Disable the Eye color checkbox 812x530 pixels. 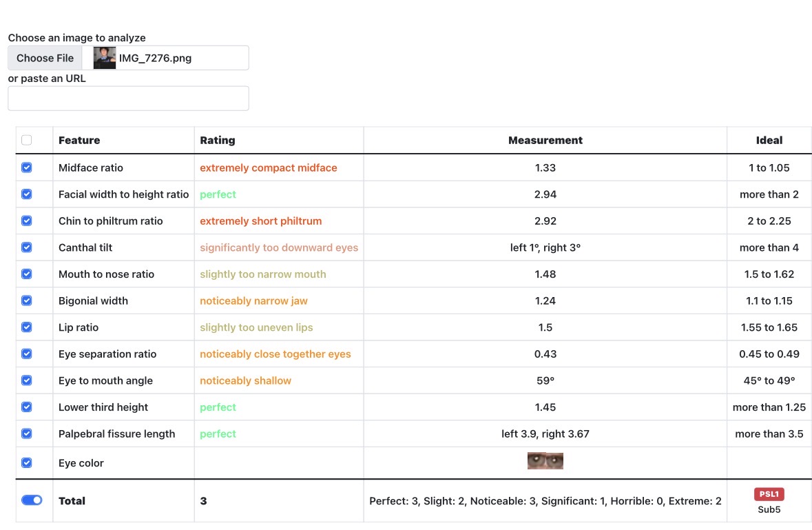pos(27,462)
